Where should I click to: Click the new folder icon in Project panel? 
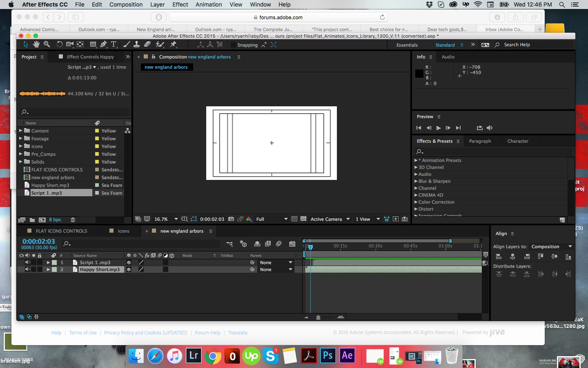click(32, 220)
